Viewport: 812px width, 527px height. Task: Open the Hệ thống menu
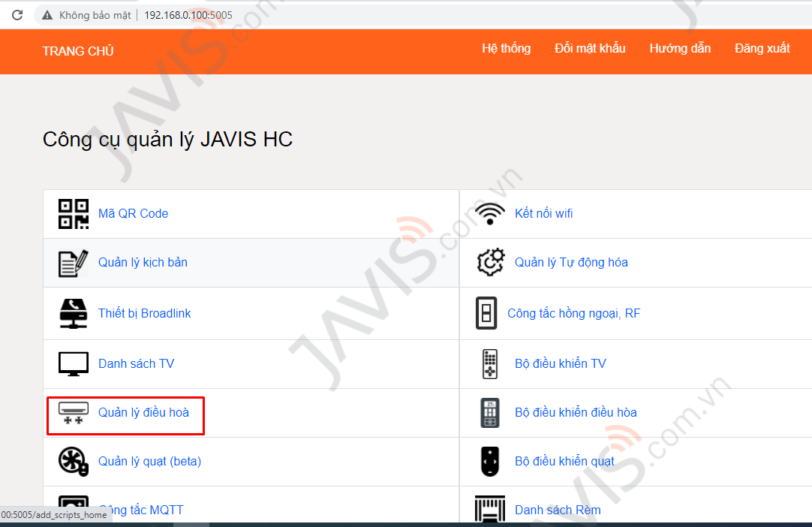(507, 49)
